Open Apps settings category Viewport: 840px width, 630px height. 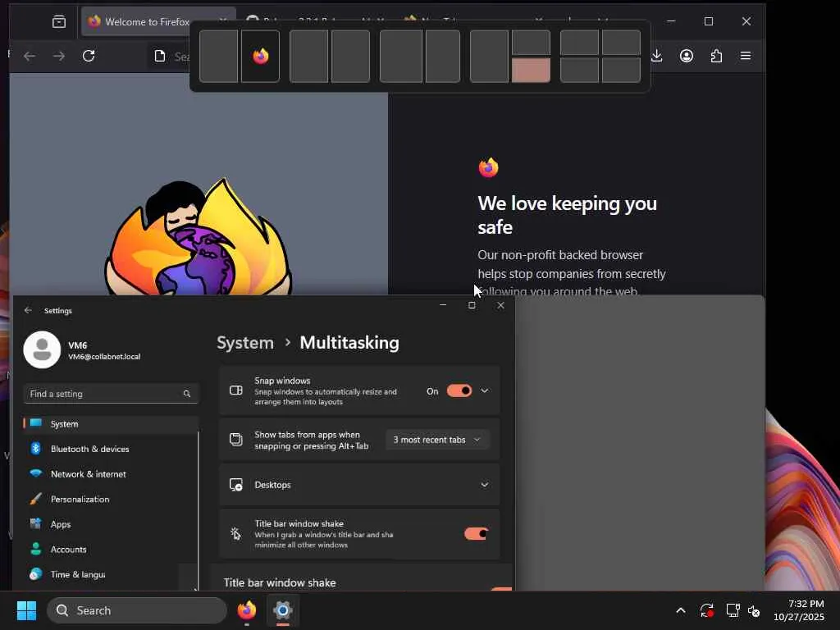tap(111, 524)
